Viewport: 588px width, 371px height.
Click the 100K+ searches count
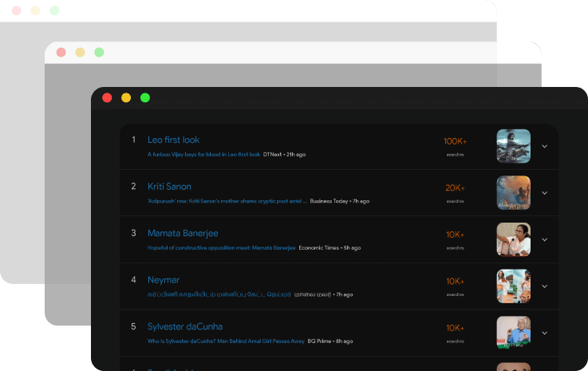[456, 141]
